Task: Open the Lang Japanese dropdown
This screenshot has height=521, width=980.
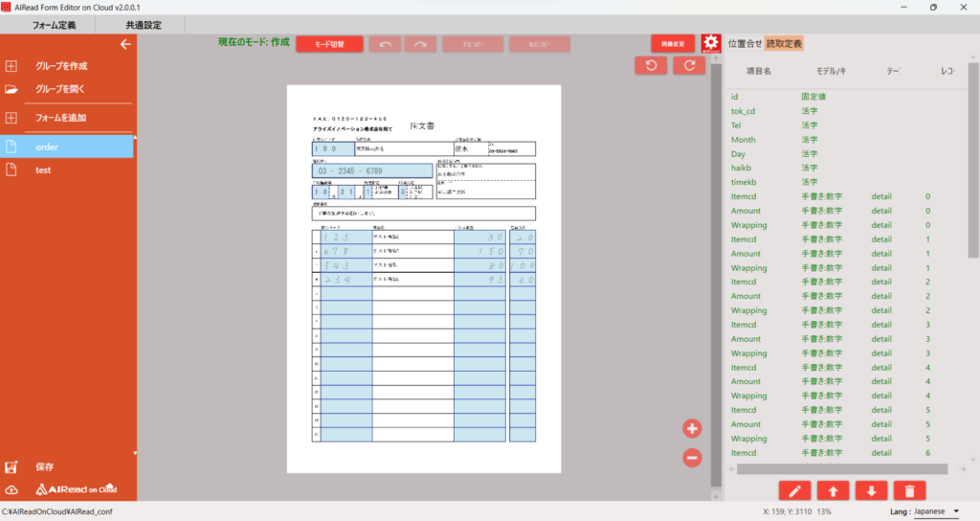Action: tap(924, 512)
